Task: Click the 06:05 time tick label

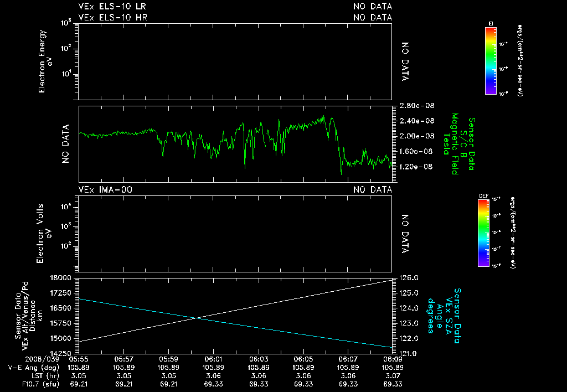Action: pyautogui.click(x=303, y=359)
